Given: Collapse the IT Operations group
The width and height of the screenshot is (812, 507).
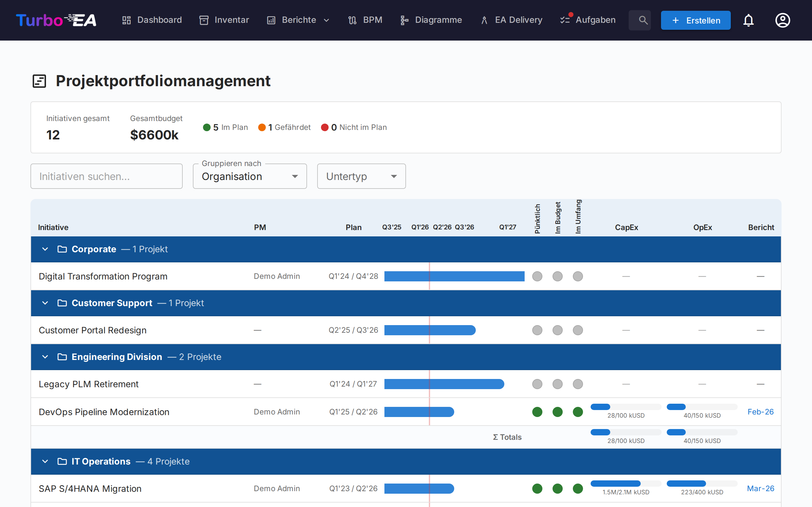Looking at the screenshot, I should pyautogui.click(x=45, y=461).
